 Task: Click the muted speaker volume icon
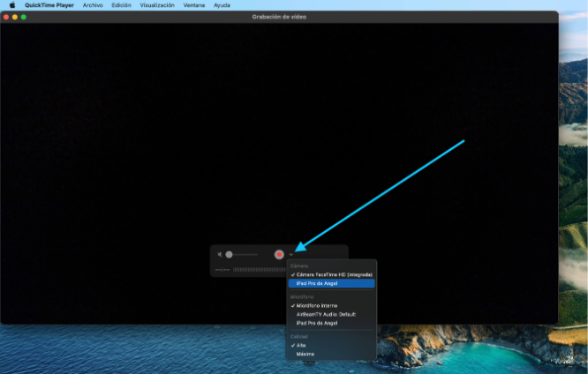(x=220, y=254)
